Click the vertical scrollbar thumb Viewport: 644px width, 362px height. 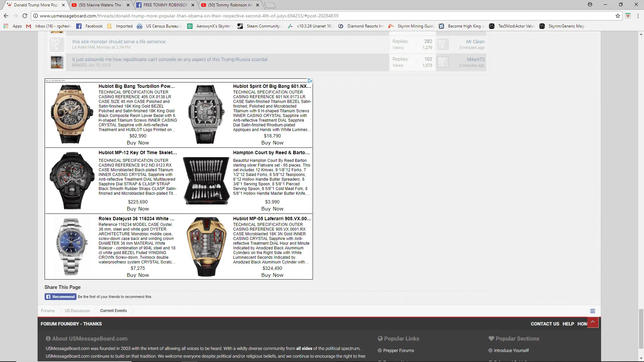[x=641, y=328]
